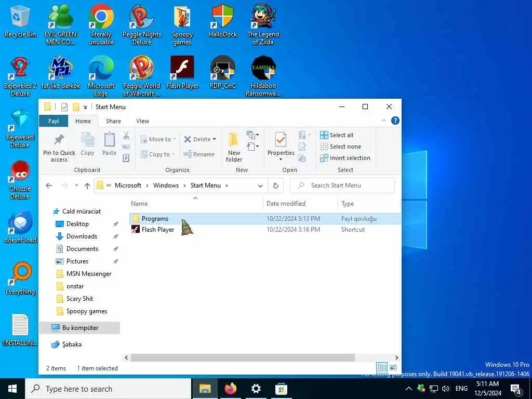Open address bar history dropdown
Image resolution: width=532 pixels, height=399 pixels.
pyautogui.click(x=260, y=185)
